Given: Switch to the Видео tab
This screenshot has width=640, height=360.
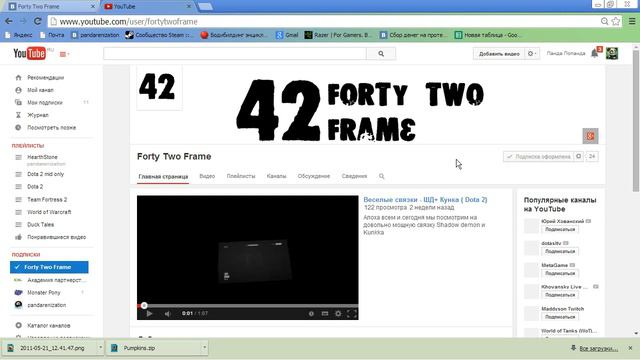Looking at the screenshot, I should pyautogui.click(x=207, y=176).
